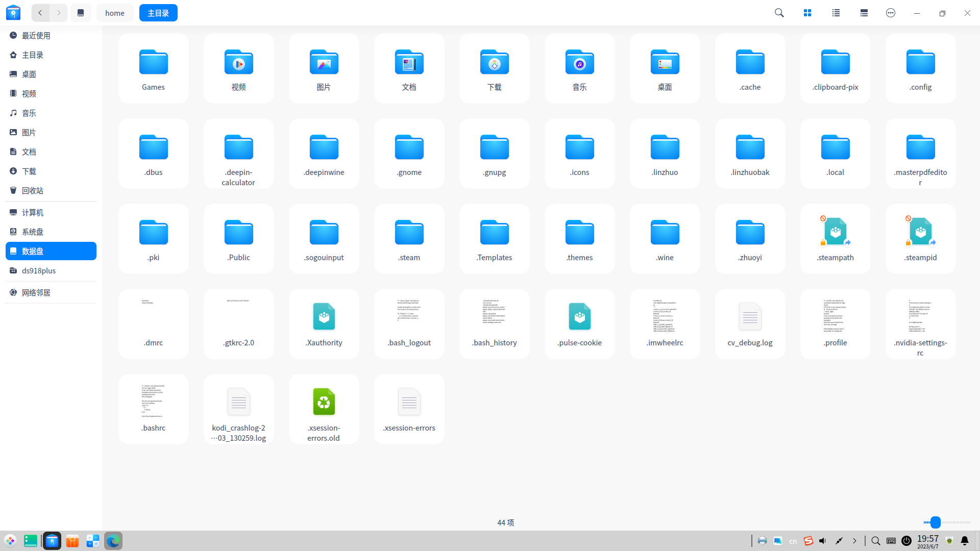Click the home path breadcrumb
Image resolution: width=980 pixels, height=551 pixels.
[115, 13]
